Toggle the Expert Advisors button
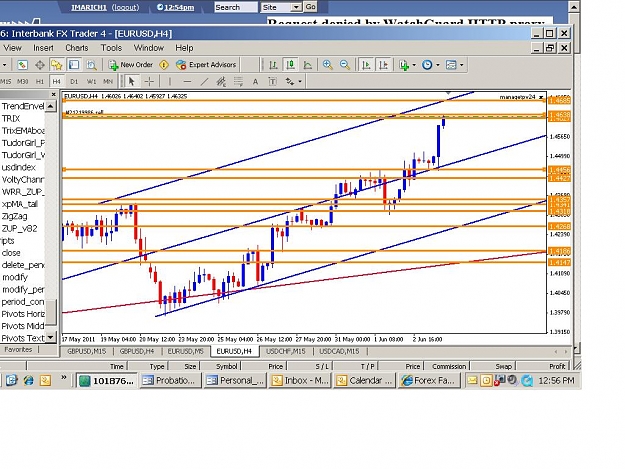This screenshot has height=469, width=625. click(206, 65)
